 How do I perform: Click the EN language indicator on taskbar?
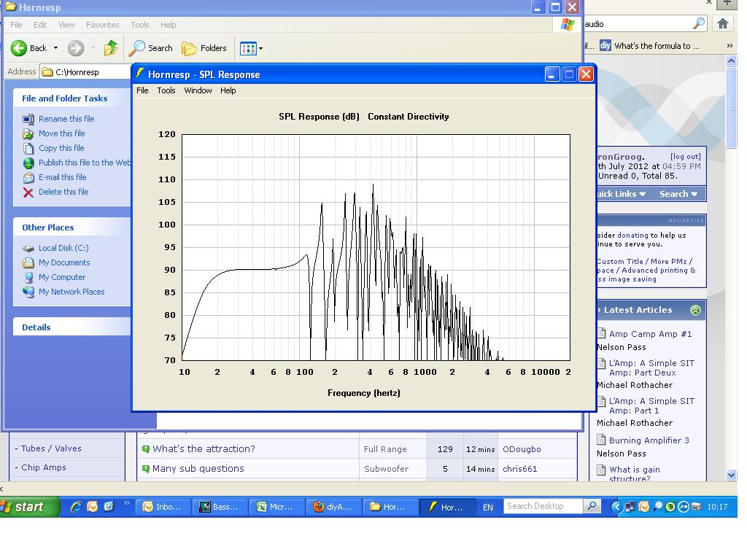tap(488, 507)
